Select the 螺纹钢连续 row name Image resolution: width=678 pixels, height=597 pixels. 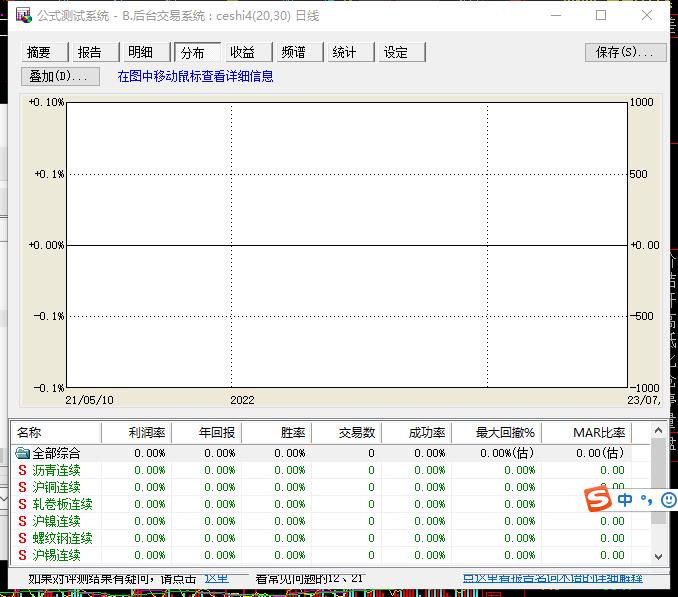point(62,538)
